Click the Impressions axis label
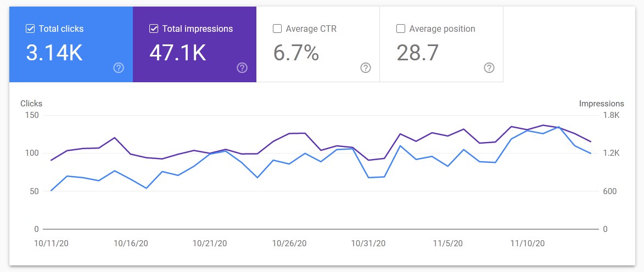The image size is (644, 272). point(601,104)
